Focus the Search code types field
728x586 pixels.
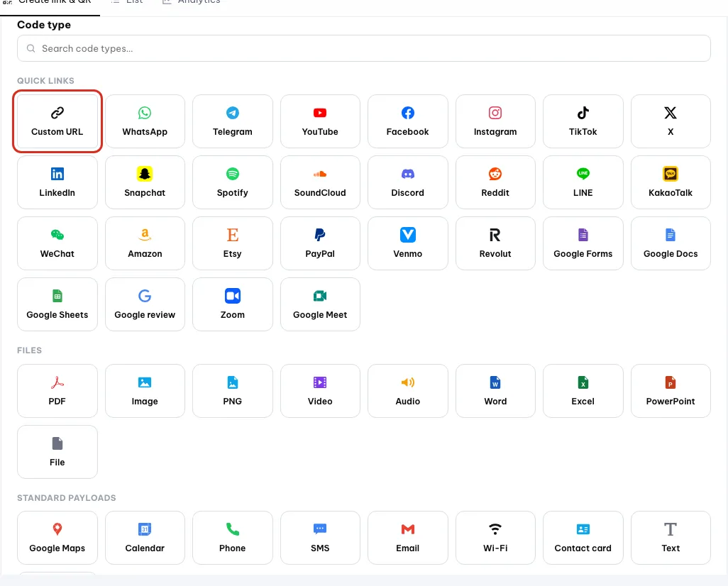click(364, 48)
